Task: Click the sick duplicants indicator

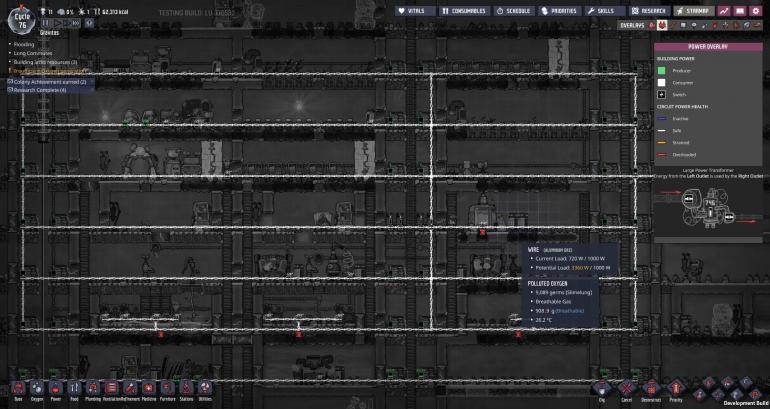Action: (84, 11)
